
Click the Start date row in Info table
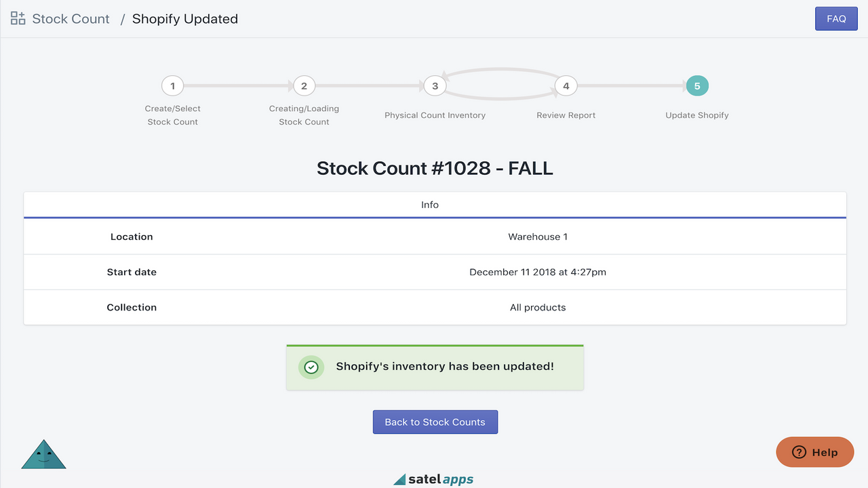click(434, 272)
